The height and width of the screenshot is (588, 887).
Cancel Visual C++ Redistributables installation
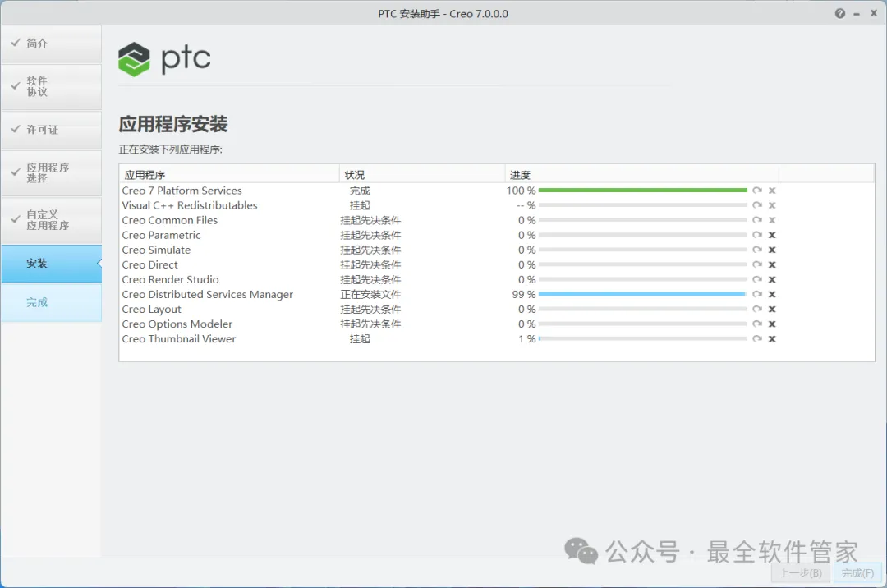(x=772, y=205)
